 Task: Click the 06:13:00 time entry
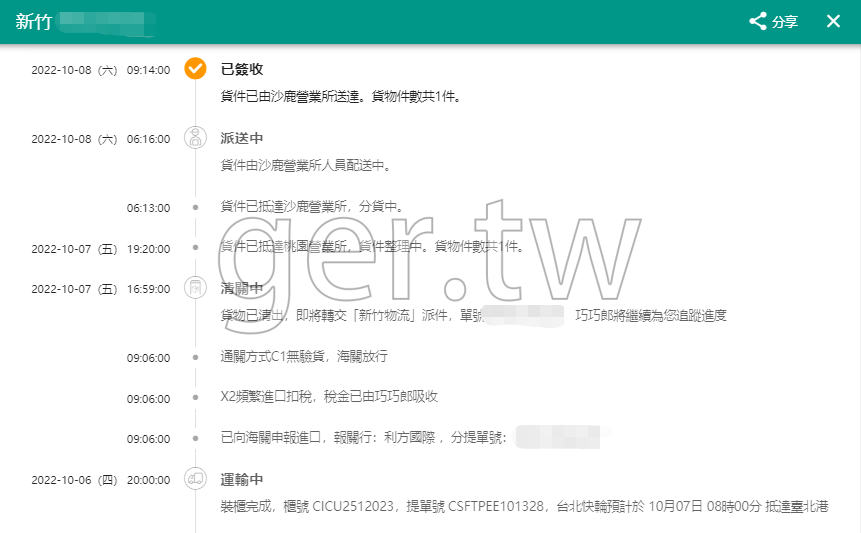(x=148, y=208)
